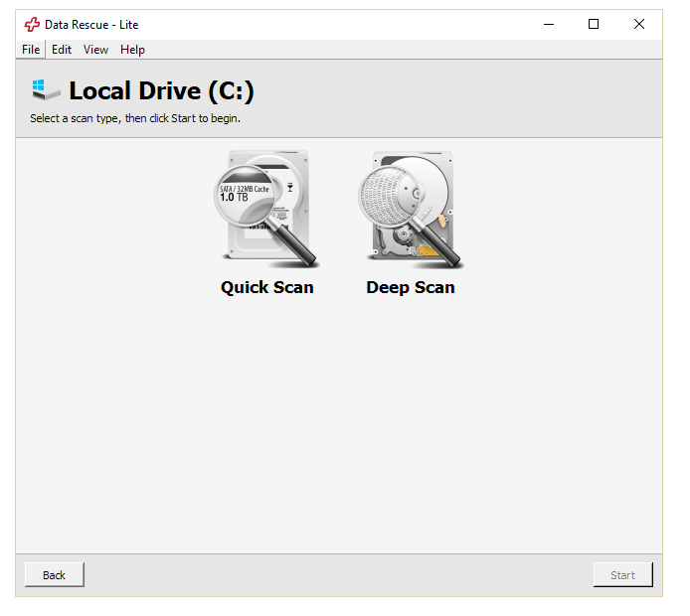Close the Data Rescue window
690x616 pixels.
pyautogui.click(x=639, y=24)
